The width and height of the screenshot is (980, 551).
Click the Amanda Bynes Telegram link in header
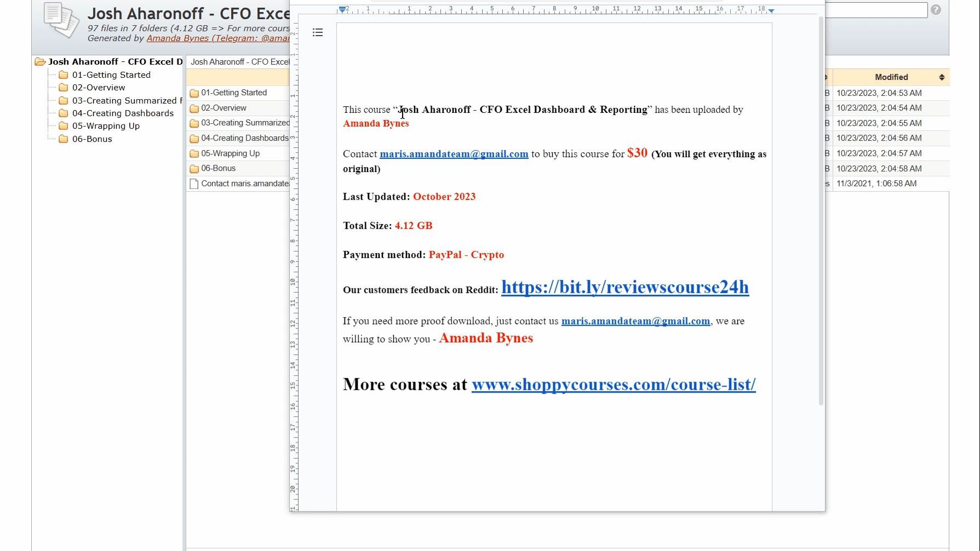tap(218, 38)
